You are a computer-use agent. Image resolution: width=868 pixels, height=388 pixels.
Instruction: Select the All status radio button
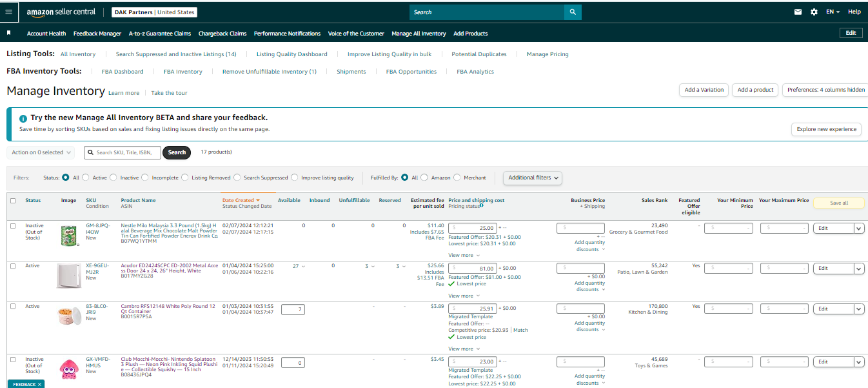point(66,178)
